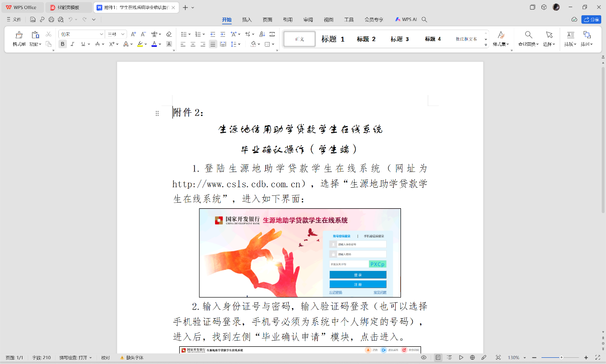
Task: Apply the 标题 1 heading style
Action: pos(333,39)
